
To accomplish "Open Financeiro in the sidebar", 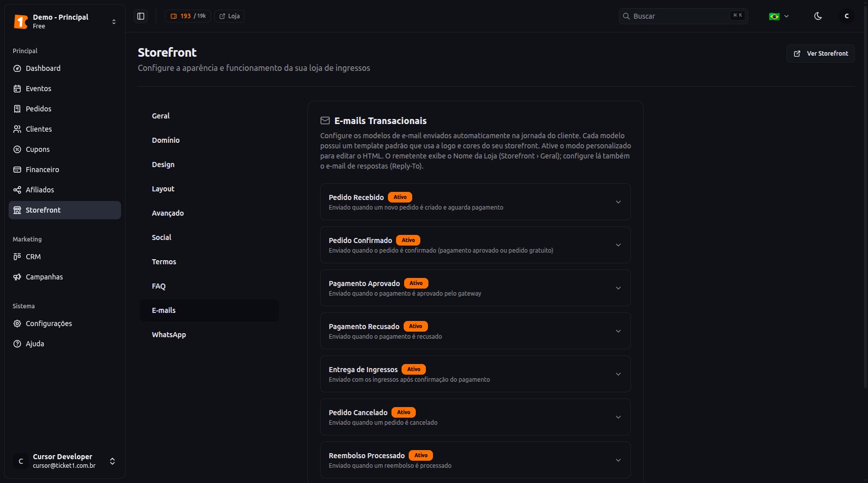I will (x=65, y=170).
